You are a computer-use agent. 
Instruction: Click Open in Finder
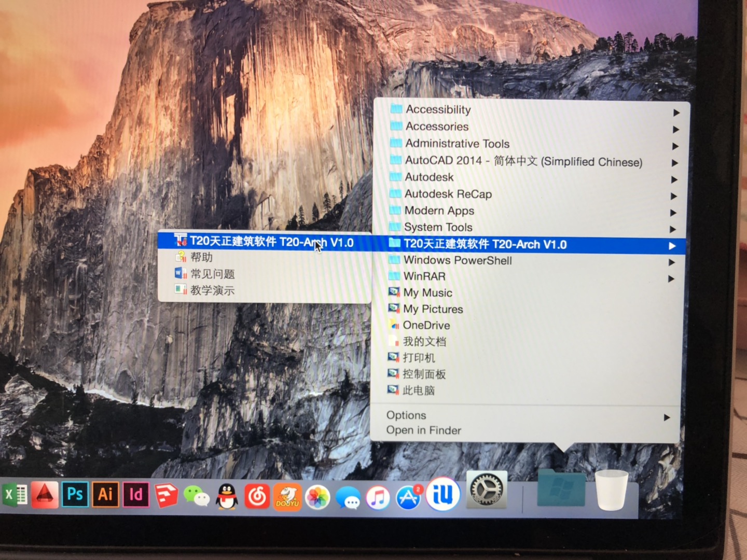pyautogui.click(x=525, y=430)
